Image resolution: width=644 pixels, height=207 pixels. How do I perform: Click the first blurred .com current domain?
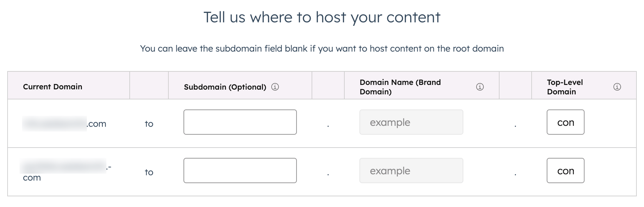point(65,123)
